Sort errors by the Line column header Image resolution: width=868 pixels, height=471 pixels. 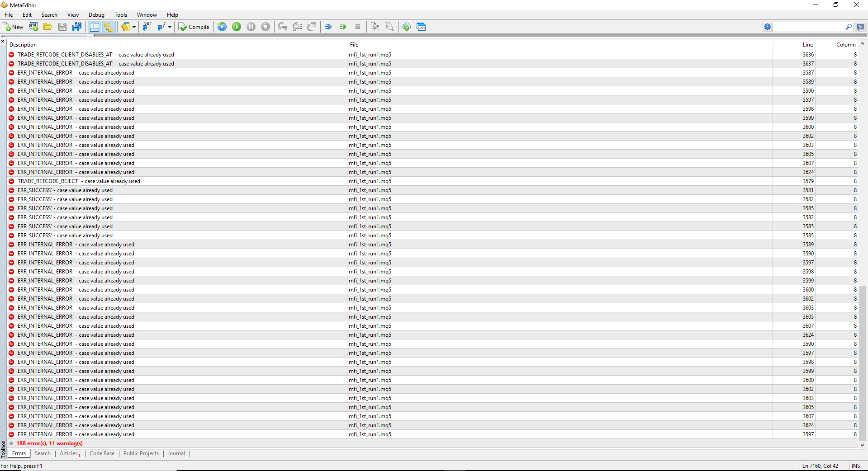pos(794,45)
